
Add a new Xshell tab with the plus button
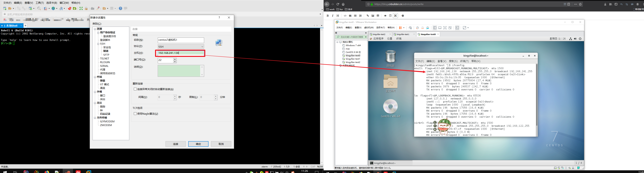click(25, 26)
